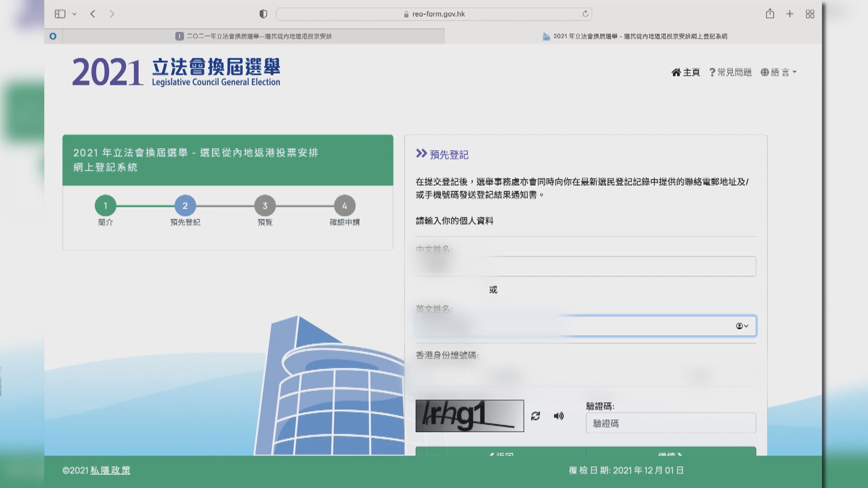This screenshot has width=868, height=488.
Task: Click the Safari share icon
Action: coord(770,14)
